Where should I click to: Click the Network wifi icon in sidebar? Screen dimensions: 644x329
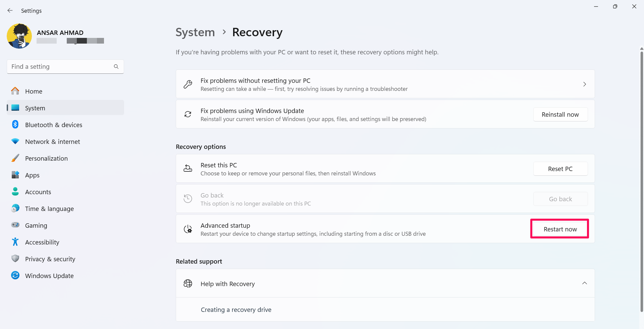(15, 142)
